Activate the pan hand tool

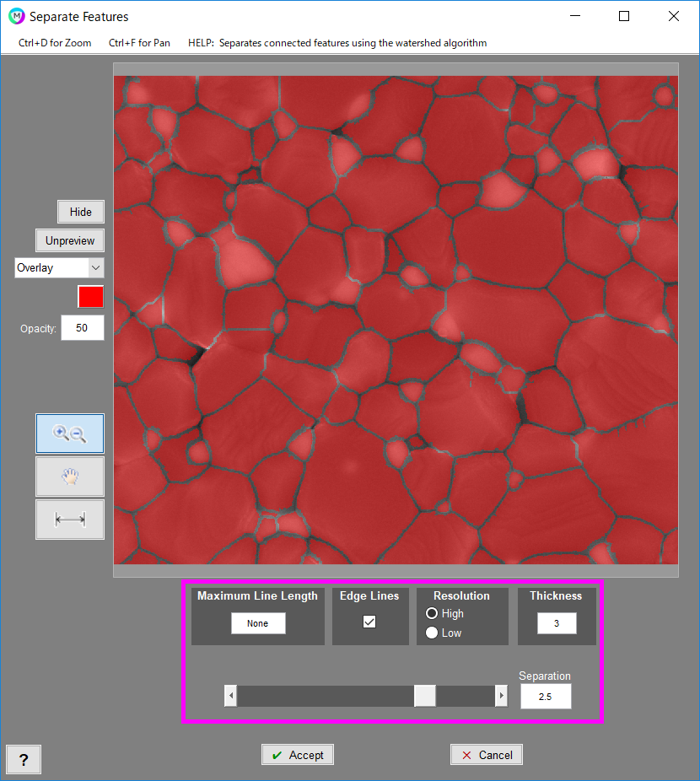[x=70, y=477]
